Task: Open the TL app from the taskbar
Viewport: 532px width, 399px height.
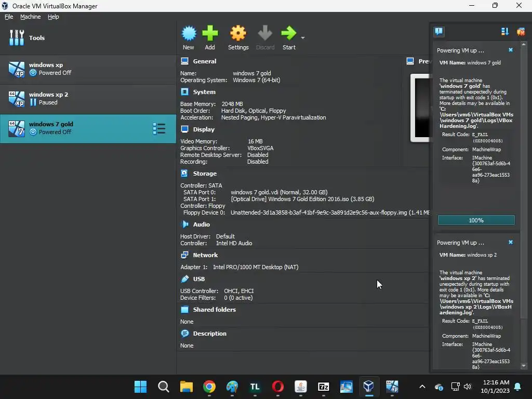Action: pyautogui.click(x=255, y=387)
